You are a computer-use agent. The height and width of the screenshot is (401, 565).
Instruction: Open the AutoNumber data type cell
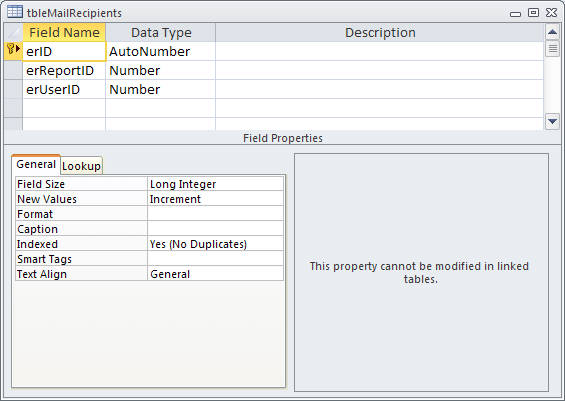tap(160, 52)
